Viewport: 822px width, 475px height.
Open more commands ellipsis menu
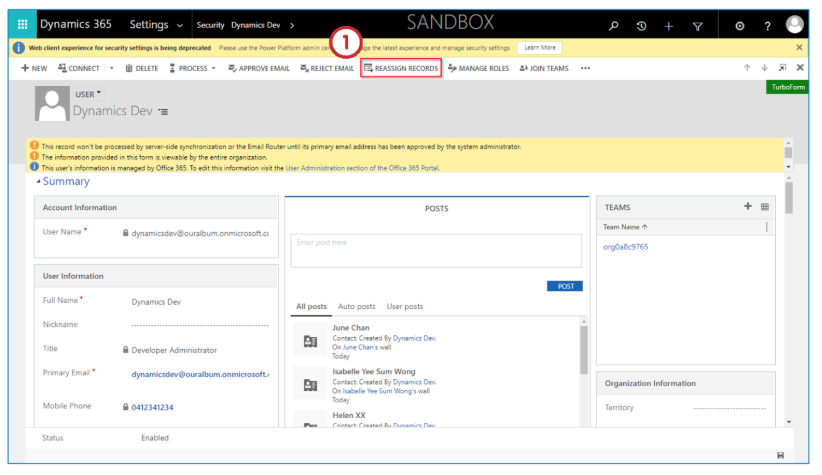coord(585,68)
